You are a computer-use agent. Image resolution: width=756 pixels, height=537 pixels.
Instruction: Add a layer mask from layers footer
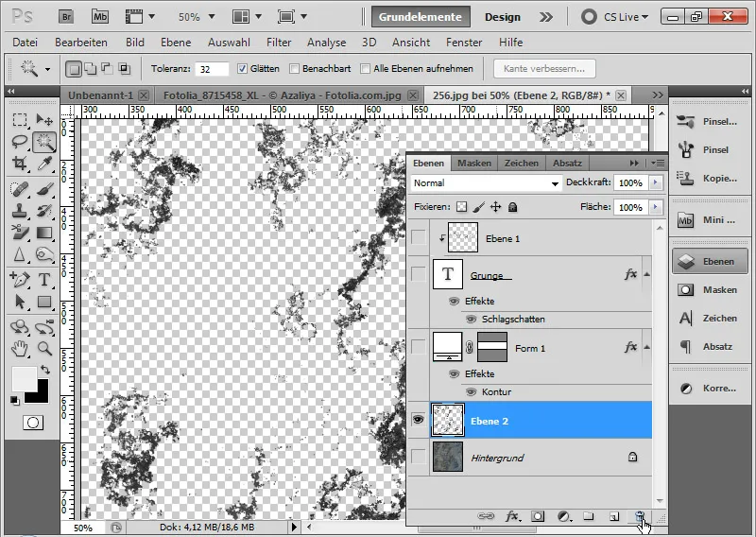(x=538, y=516)
